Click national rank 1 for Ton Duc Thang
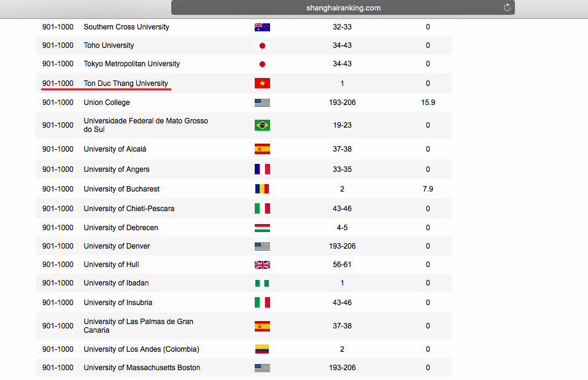The image size is (588, 380). tap(342, 83)
